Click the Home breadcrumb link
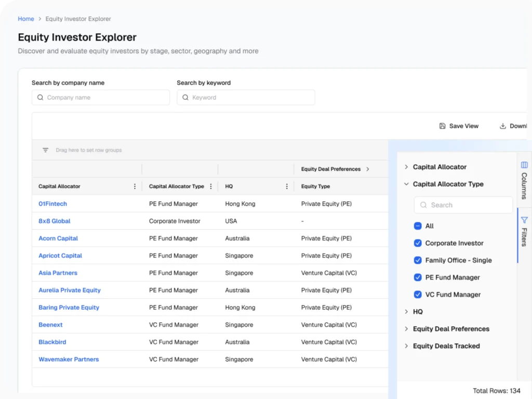Image resolution: width=532 pixels, height=399 pixels. pos(26,19)
